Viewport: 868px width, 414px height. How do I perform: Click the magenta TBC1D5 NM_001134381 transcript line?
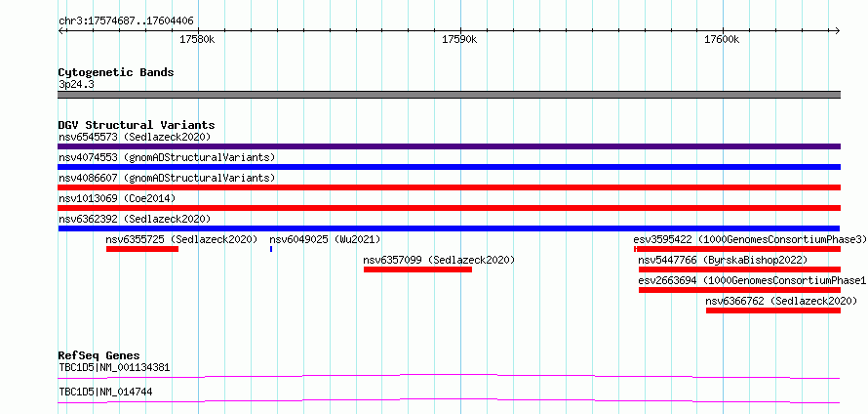pos(449,376)
